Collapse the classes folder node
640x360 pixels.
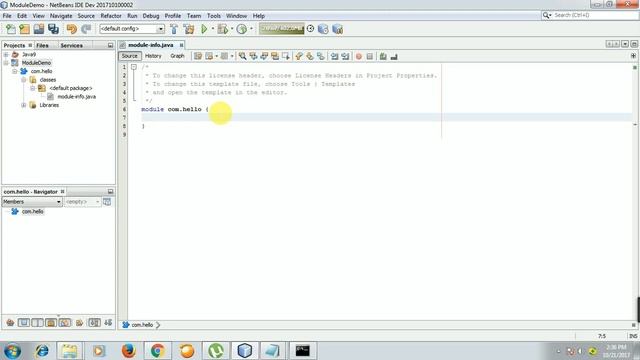click(24, 80)
